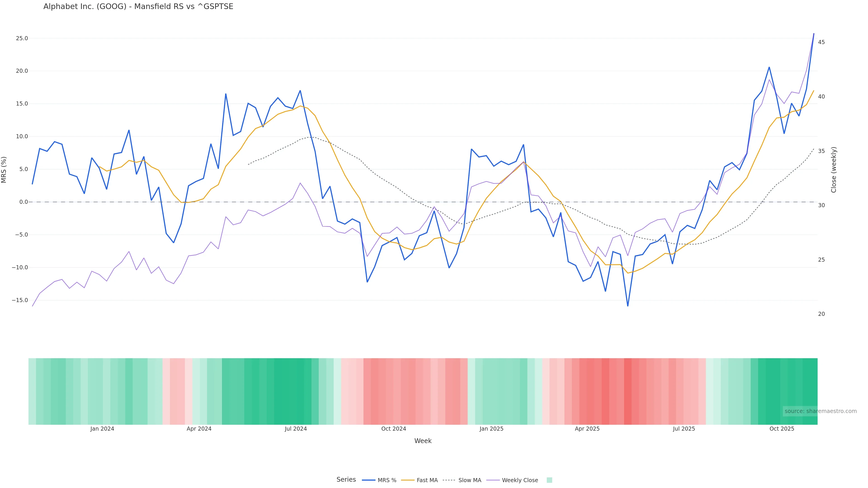
Task: Select the Close (weekly) right axis title
Action: (x=834, y=169)
